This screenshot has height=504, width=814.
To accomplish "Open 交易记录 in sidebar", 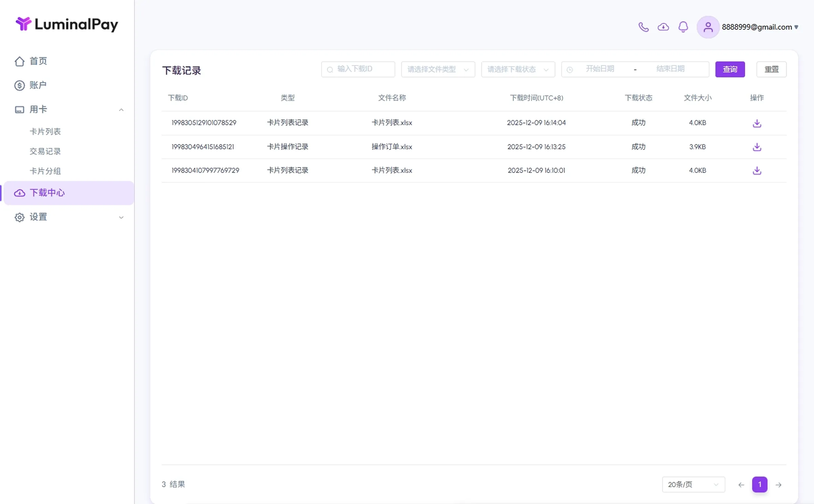I will coord(45,151).
